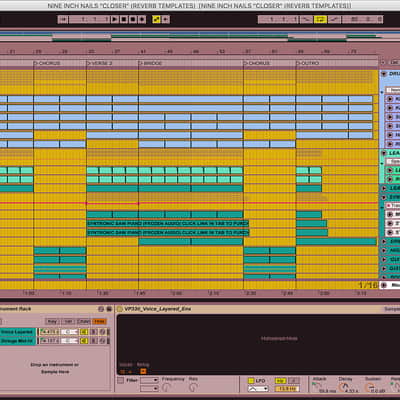Image resolution: width=400 pixels, height=400 pixels.
Task: Jump back to song start in transport
Action: [x=63, y=19]
